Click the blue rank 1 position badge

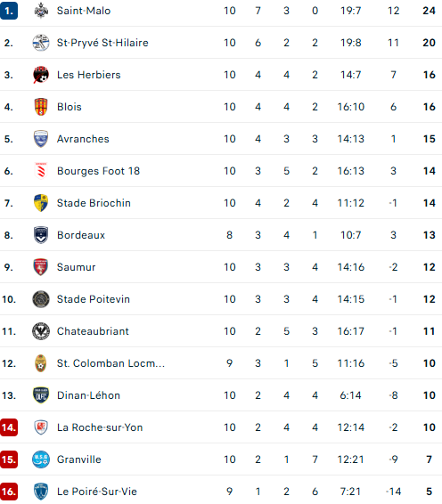pyautogui.click(x=9, y=11)
